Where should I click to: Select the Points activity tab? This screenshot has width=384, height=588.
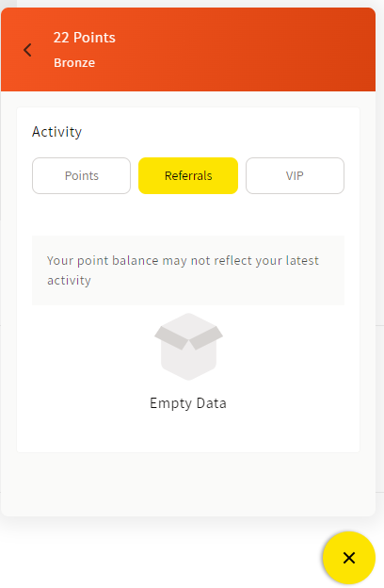click(x=81, y=175)
